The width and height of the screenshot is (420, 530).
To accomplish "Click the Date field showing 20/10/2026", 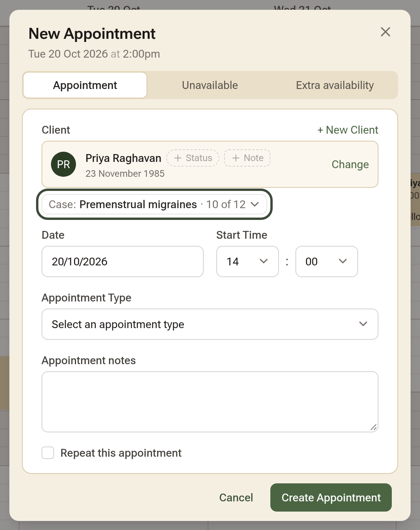I will [x=123, y=261].
